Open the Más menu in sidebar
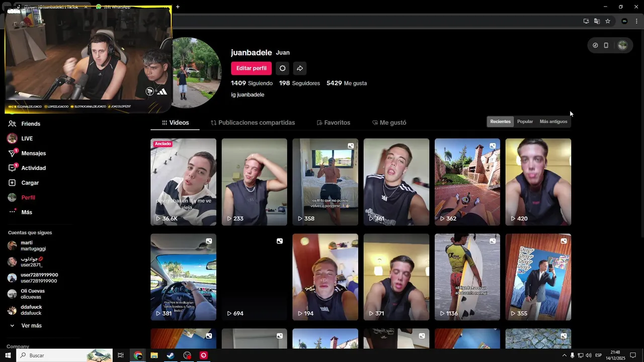Screen dimensions: 644x362 26,212
